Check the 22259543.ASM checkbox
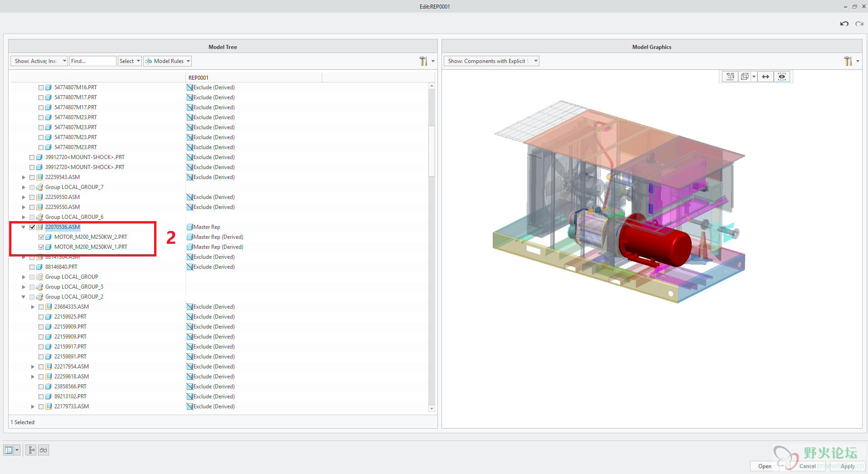This screenshot has height=474, width=868. tap(32, 177)
